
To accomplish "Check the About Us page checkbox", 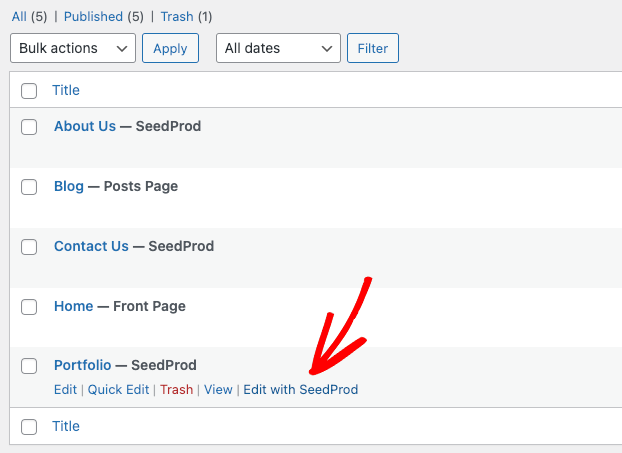I will (x=29, y=127).
